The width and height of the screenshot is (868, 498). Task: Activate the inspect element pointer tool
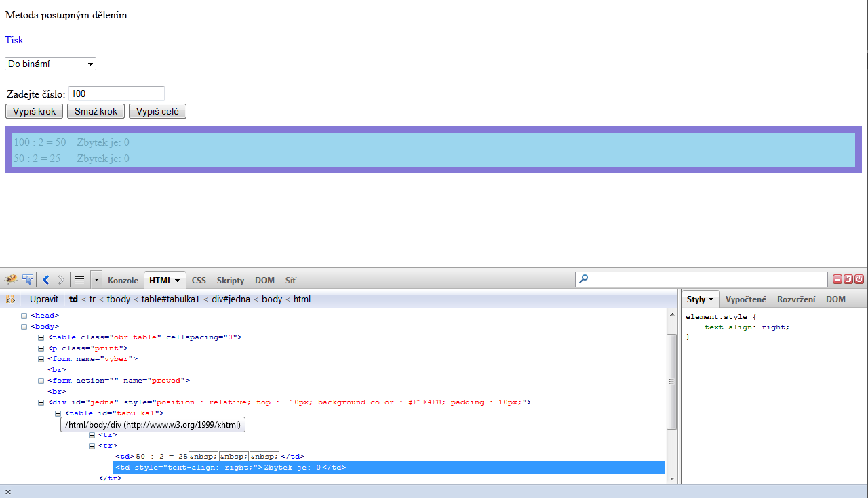click(28, 279)
